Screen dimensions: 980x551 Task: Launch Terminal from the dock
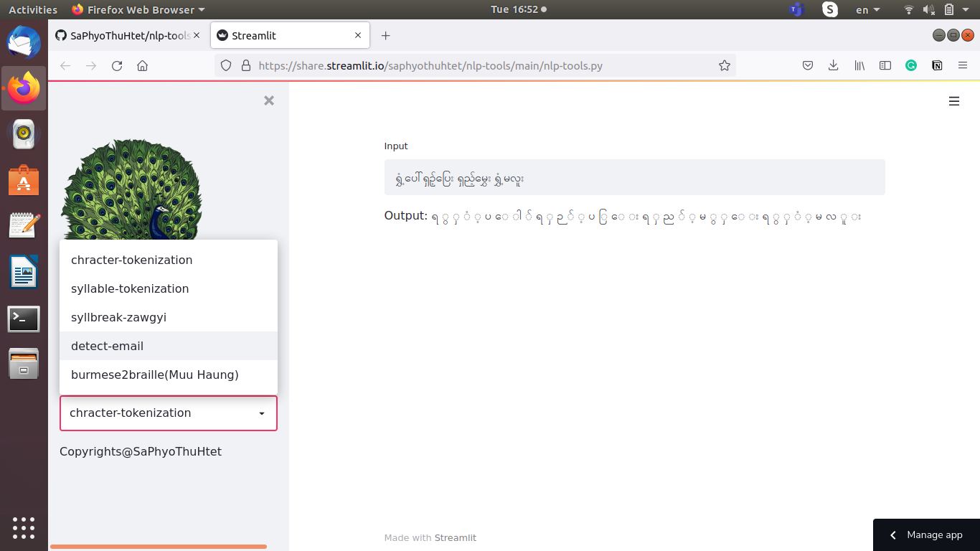[24, 319]
